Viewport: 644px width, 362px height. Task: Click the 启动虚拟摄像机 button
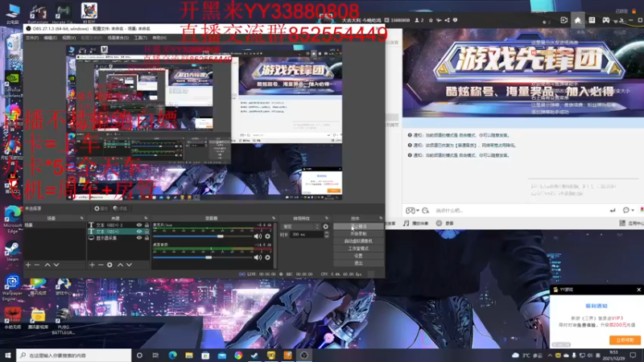click(358, 241)
